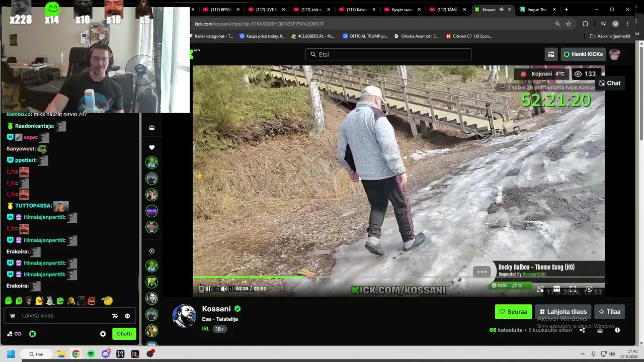Open the browse icon atop the sidebar

(x=152, y=127)
